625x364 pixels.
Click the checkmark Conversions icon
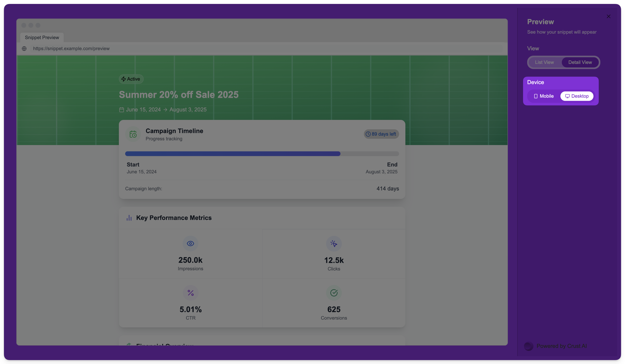tap(334, 293)
